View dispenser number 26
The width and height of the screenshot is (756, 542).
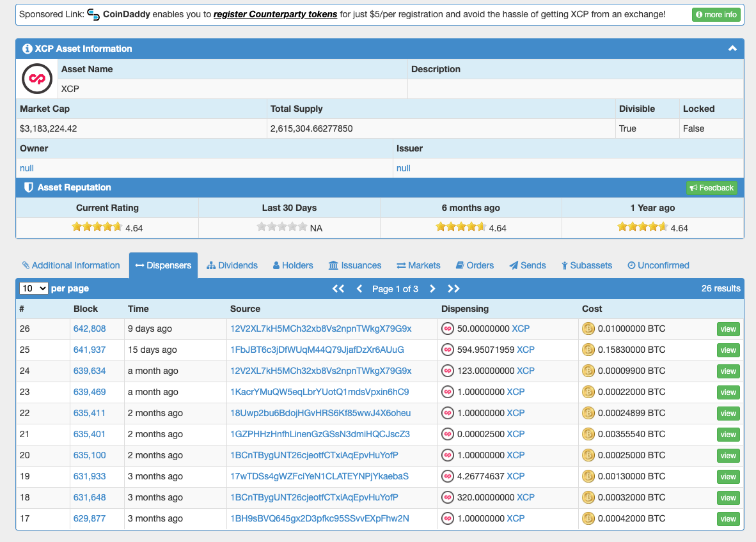[728, 329]
